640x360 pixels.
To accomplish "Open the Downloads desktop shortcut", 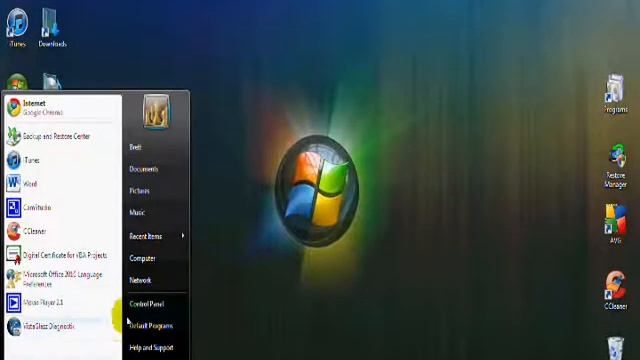I will pos(51,22).
